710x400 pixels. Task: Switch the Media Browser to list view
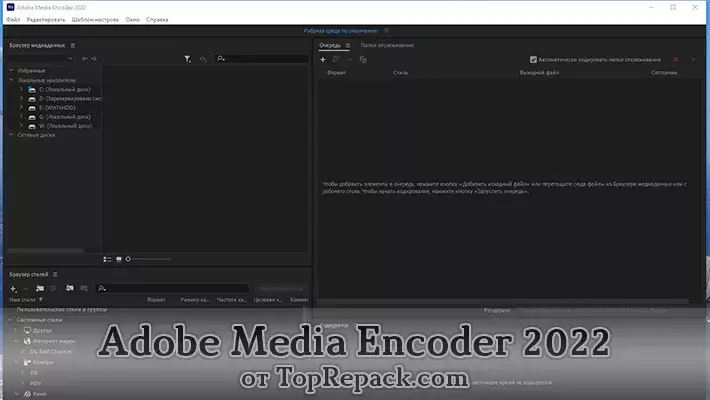tap(107, 259)
